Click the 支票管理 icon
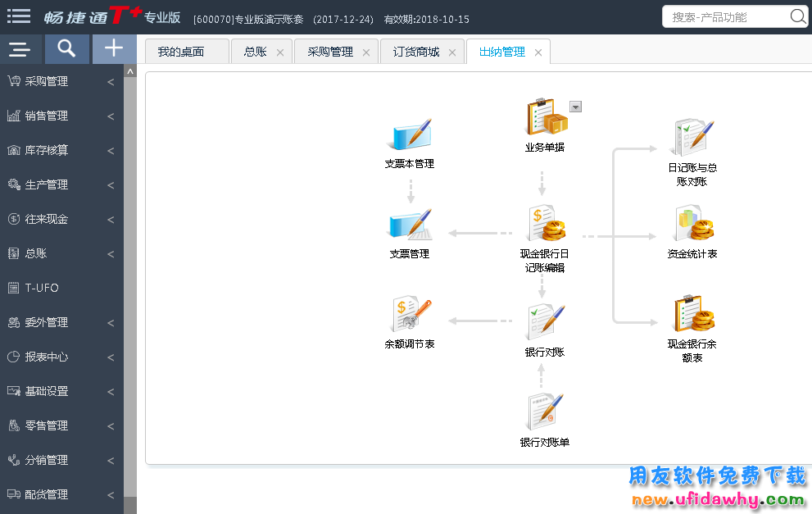 coord(409,225)
